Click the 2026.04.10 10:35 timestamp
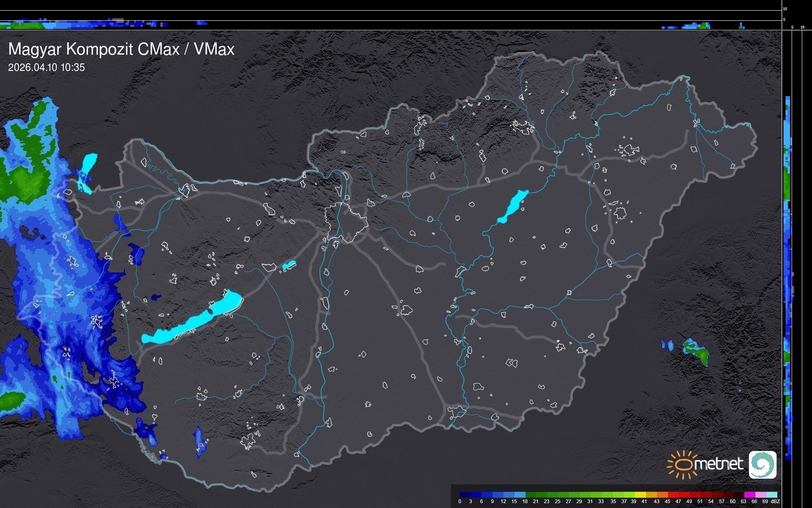 click(46, 68)
